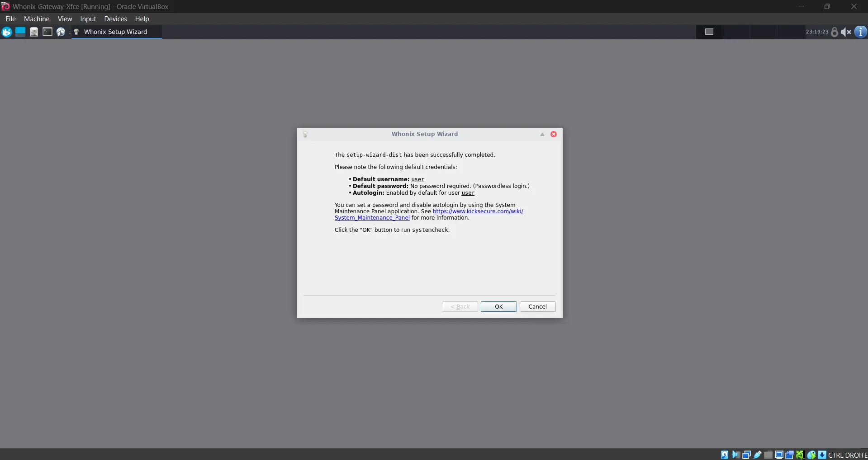The height and width of the screenshot is (460, 868).
Task: Select the Whonix Setup Wizard taskbar entry
Action: [x=116, y=32]
